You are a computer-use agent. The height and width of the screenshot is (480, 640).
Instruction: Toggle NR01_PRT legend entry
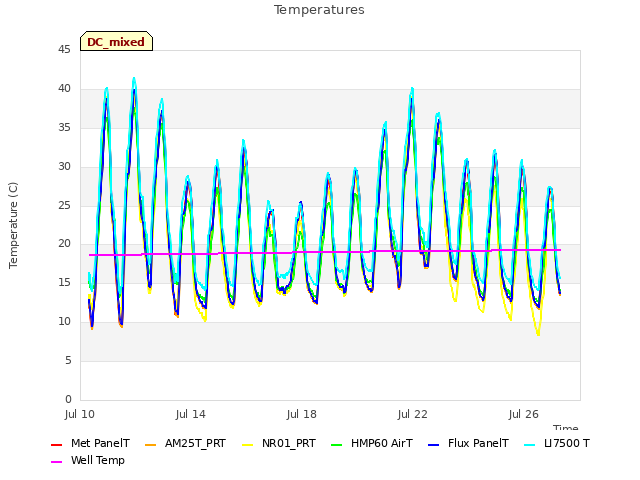(x=279, y=443)
